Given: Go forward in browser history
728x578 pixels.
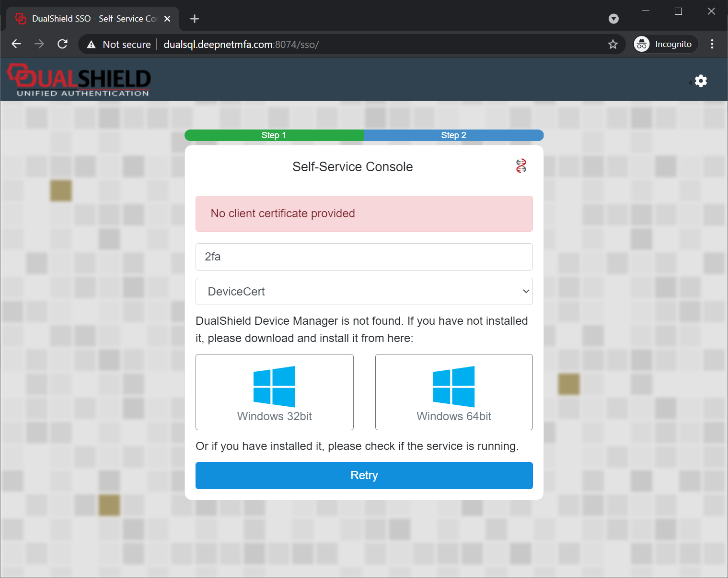Looking at the screenshot, I should coord(39,44).
